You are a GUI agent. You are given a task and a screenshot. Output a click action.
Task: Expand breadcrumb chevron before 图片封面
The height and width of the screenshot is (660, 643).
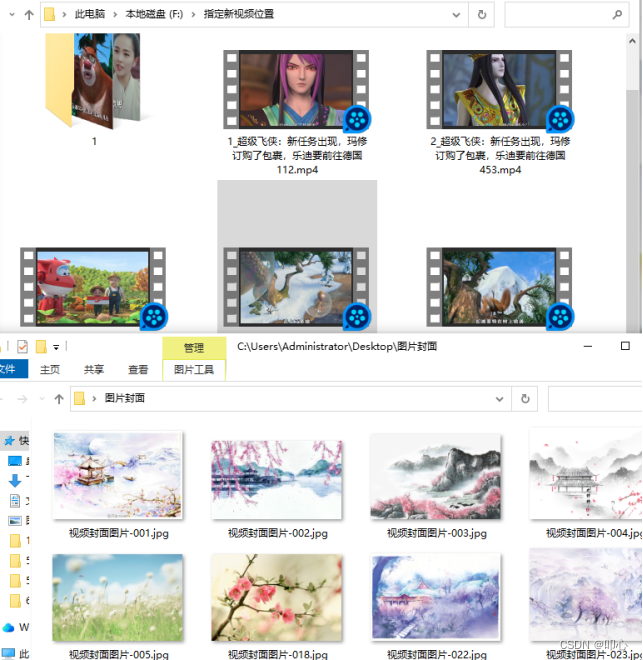(94, 398)
